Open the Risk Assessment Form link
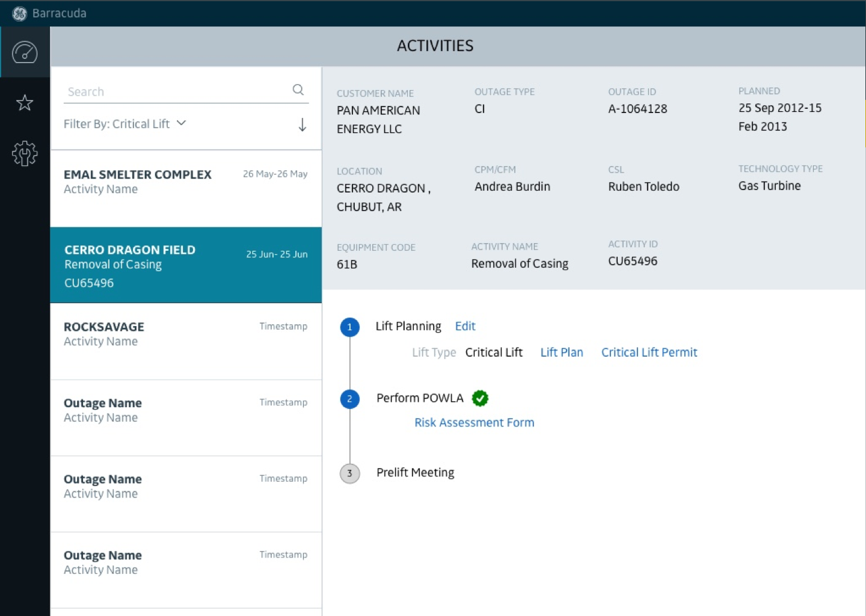Image resolution: width=866 pixels, height=616 pixels. pos(474,422)
